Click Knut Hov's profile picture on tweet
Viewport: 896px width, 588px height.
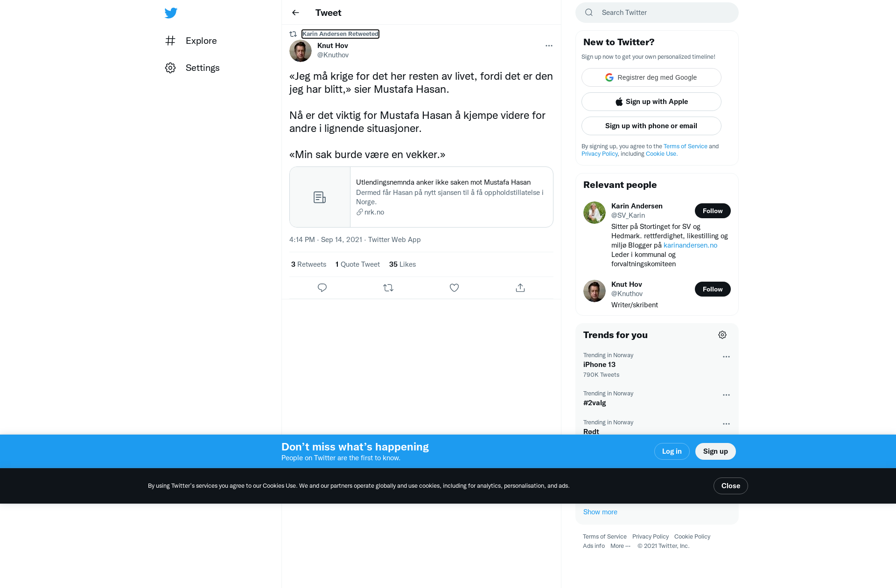[x=301, y=51]
